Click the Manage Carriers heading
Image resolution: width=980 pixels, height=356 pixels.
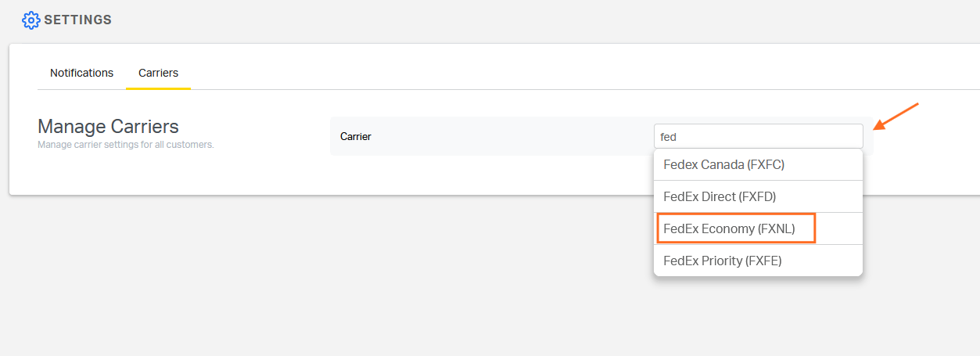[x=108, y=126]
